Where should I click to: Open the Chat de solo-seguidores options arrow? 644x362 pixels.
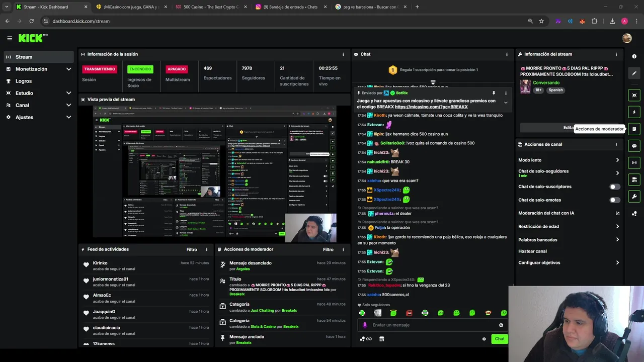[617, 173]
